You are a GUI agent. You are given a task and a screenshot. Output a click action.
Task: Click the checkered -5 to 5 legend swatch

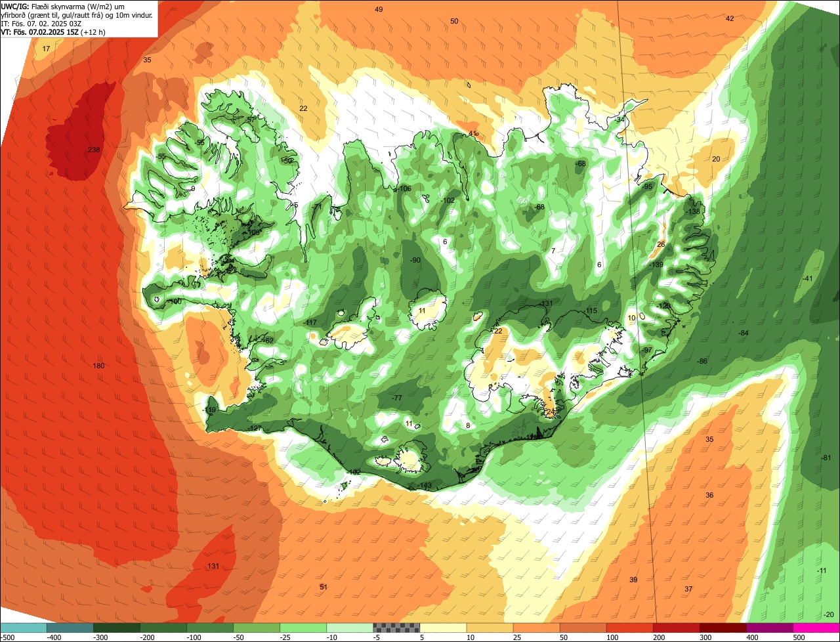[x=396, y=628]
